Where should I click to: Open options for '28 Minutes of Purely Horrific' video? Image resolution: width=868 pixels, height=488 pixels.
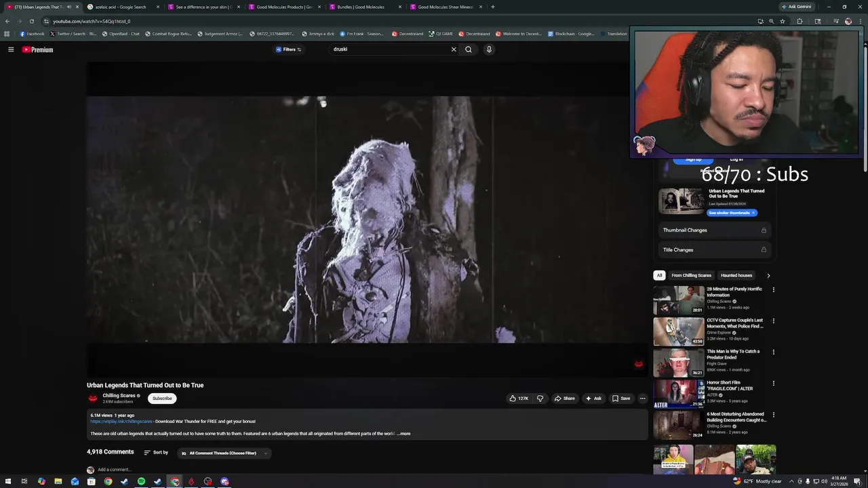[773, 290]
